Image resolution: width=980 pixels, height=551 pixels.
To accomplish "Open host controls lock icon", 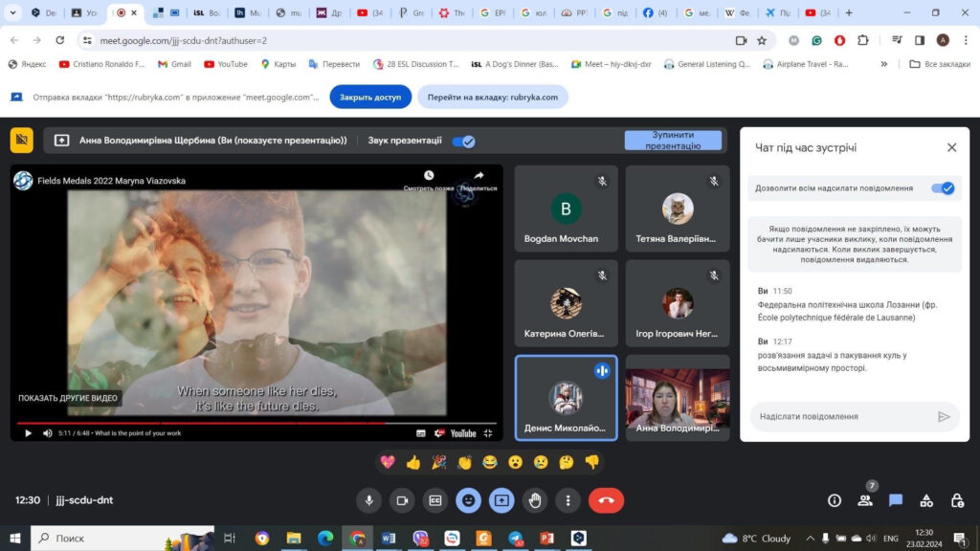I will click(x=957, y=500).
